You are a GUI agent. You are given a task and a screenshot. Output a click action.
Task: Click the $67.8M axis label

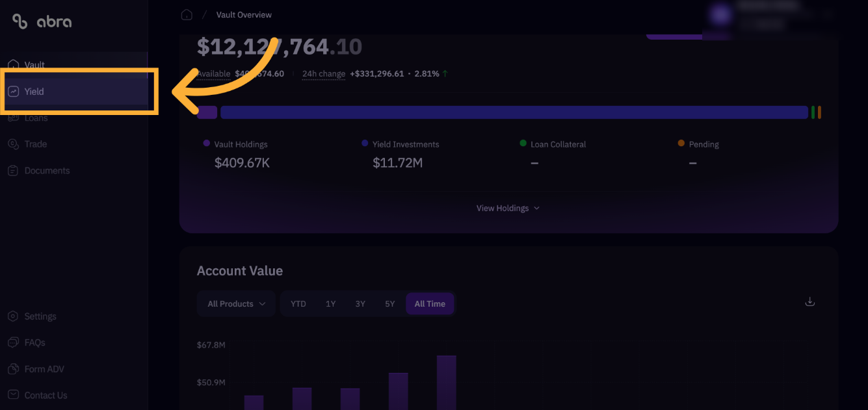click(211, 345)
